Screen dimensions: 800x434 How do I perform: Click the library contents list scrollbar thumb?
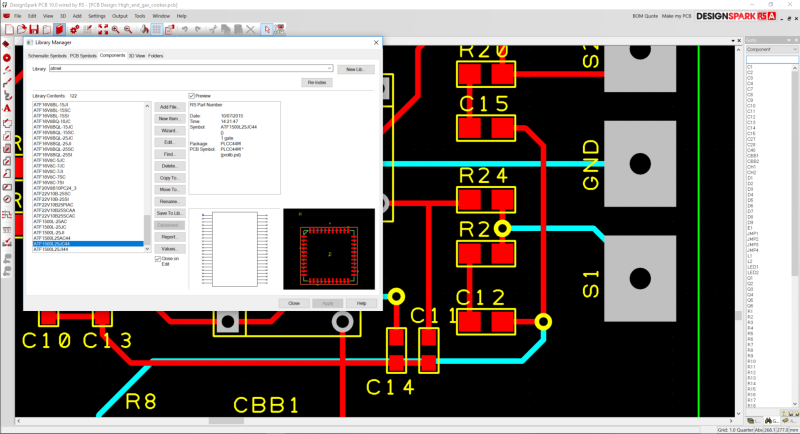147,229
